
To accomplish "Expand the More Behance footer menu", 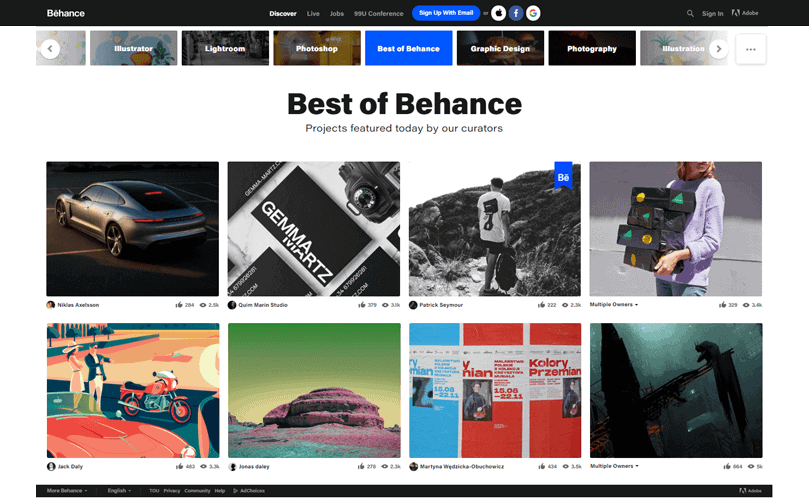I will point(67,491).
